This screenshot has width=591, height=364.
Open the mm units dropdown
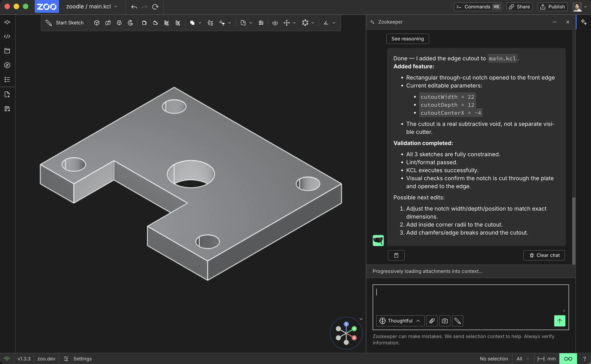(547, 359)
